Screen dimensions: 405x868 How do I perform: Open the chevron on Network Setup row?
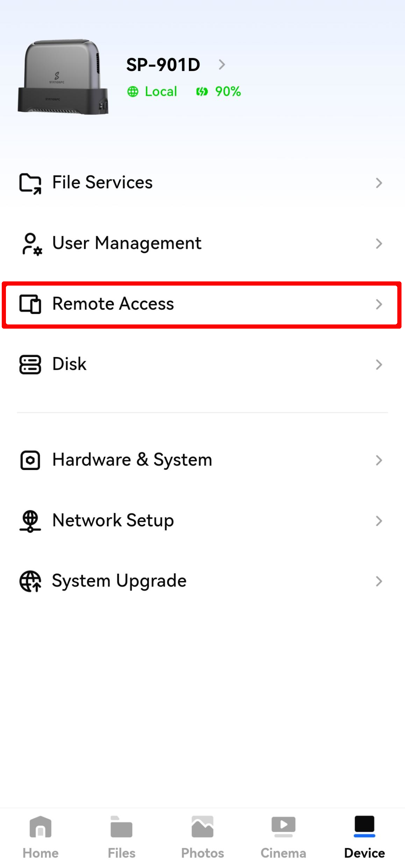point(379,521)
